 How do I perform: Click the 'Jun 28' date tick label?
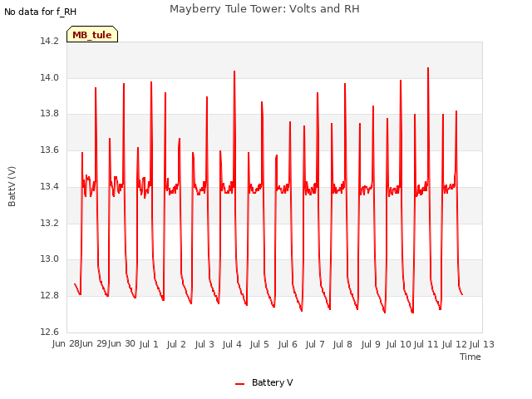[x=66, y=344]
